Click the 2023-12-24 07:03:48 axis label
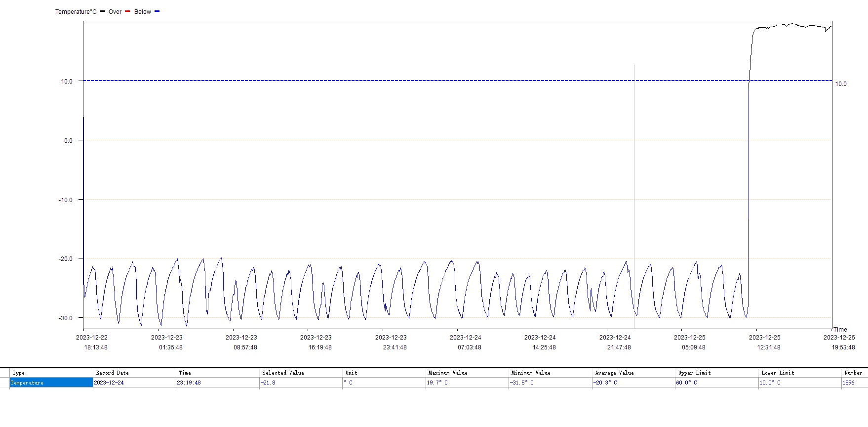 [466, 342]
